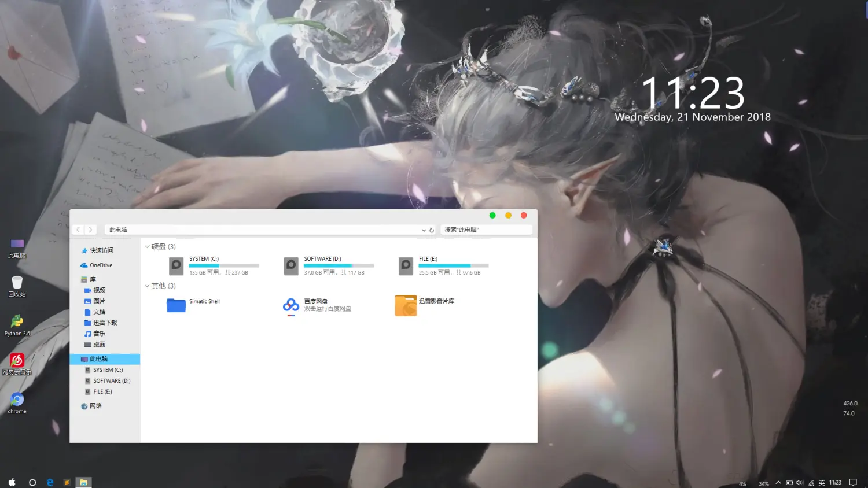The image size is (868, 488).
Task: Open the 文档 library in the sidebar
Action: (95, 312)
